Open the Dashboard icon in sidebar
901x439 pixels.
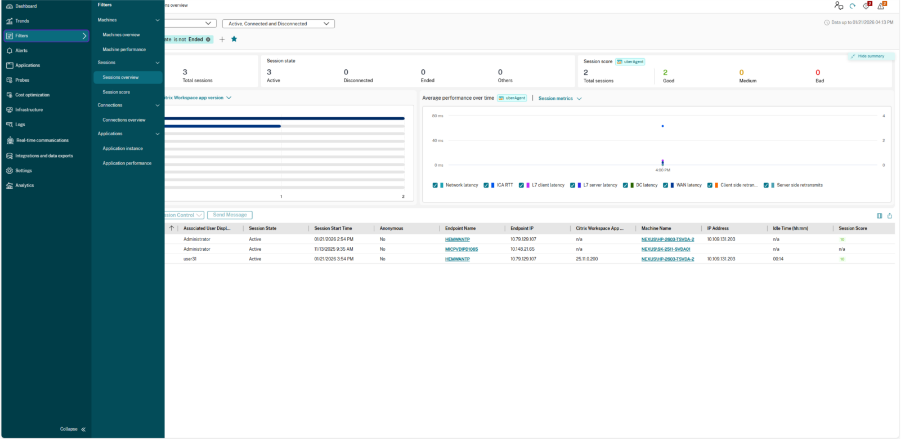[9, 6]
